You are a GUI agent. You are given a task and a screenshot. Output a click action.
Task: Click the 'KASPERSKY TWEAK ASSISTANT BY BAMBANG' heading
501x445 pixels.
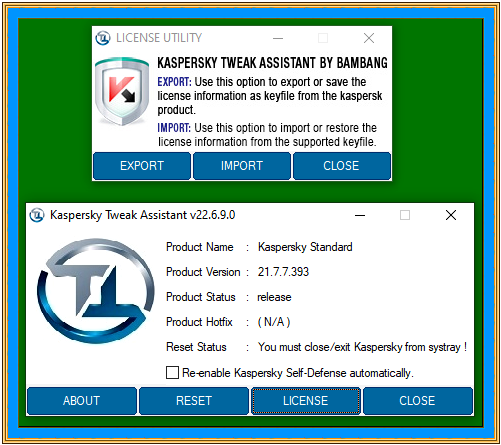tap(272, 63)
